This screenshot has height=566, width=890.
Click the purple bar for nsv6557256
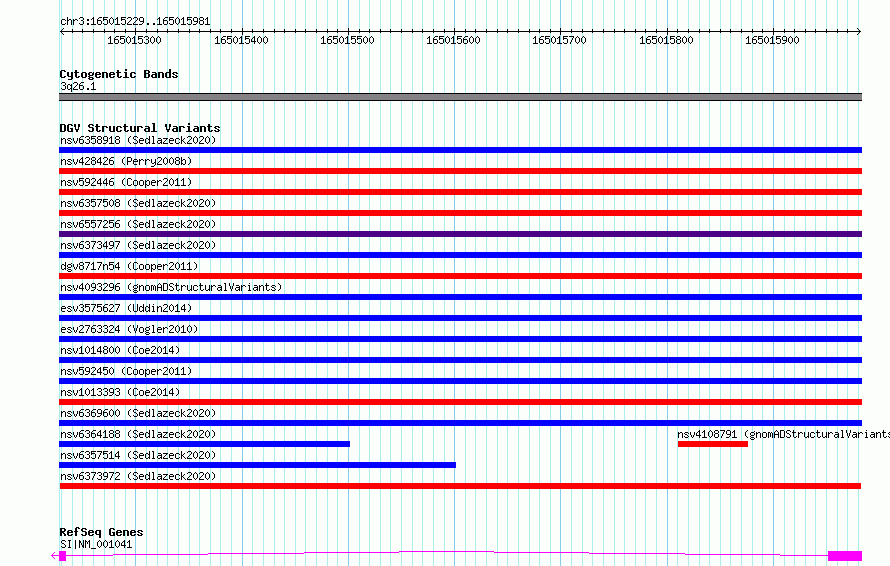click(x=460, y=234)
